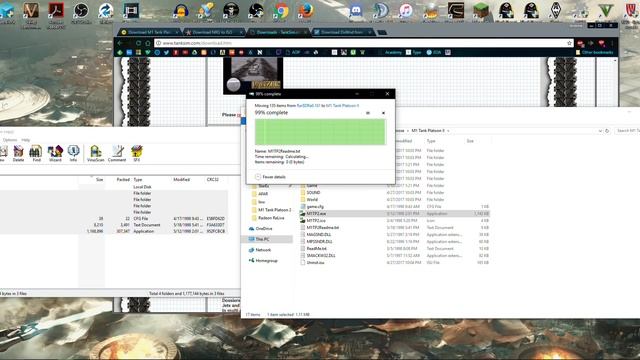Click Explorer search box
Viewport: 640px width, 360px height.
628,131
